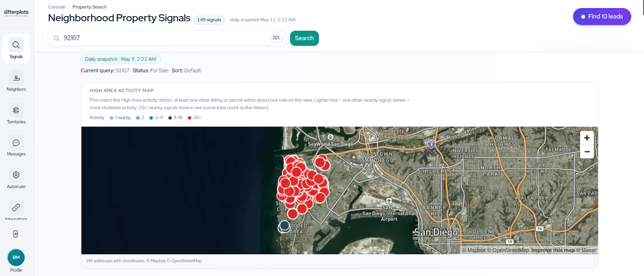Click the 1 nearby legend swatch
The width and height of the screenshot is (644, 276).
pyautogui.click(x=111, y=118)
